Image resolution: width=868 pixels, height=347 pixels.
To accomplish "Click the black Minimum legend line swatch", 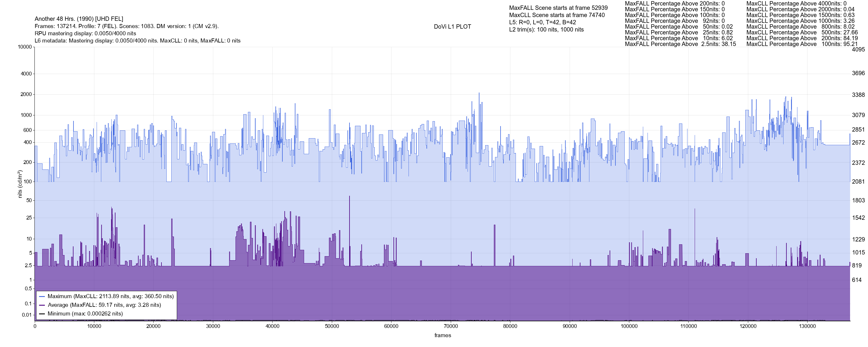I will pyautogui.click(x=42, y=314).
